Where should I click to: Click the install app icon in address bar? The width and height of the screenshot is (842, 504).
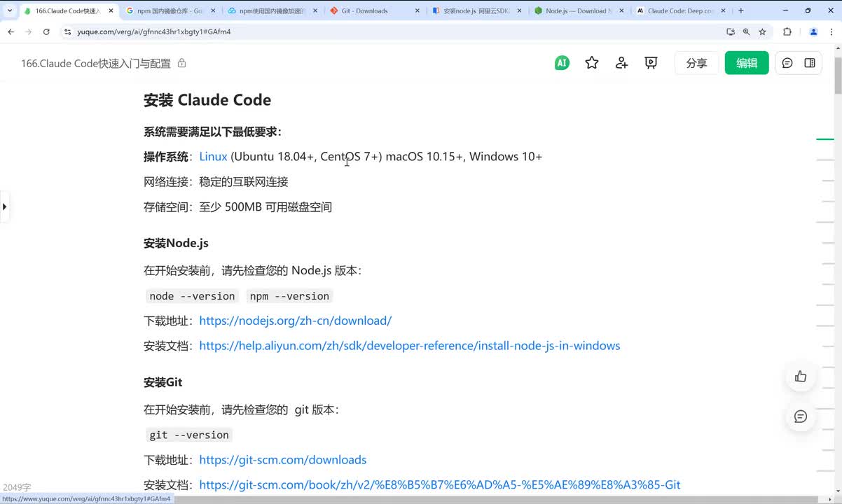pyautogui.click(x=731, y=32)
